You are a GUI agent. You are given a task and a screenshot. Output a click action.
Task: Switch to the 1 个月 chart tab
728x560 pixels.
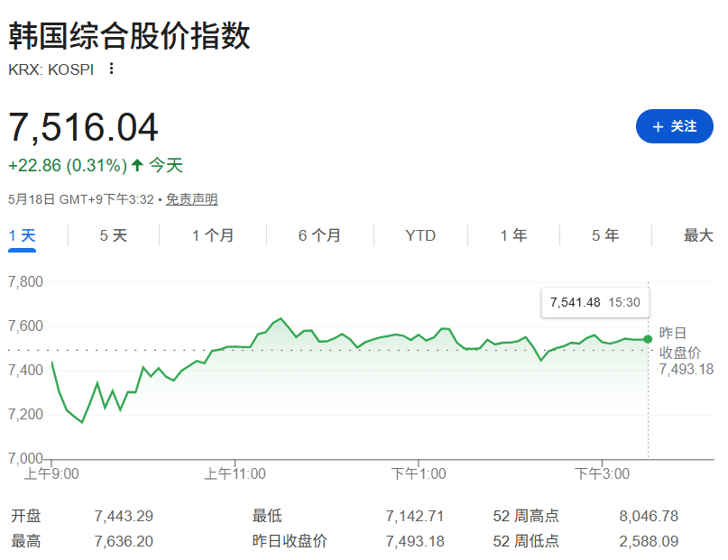[213, 235]
